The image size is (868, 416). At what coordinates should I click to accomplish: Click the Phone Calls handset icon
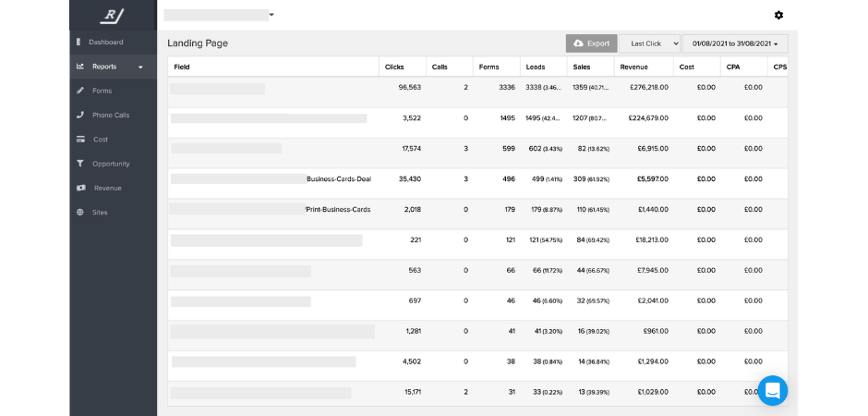point(80,116)
